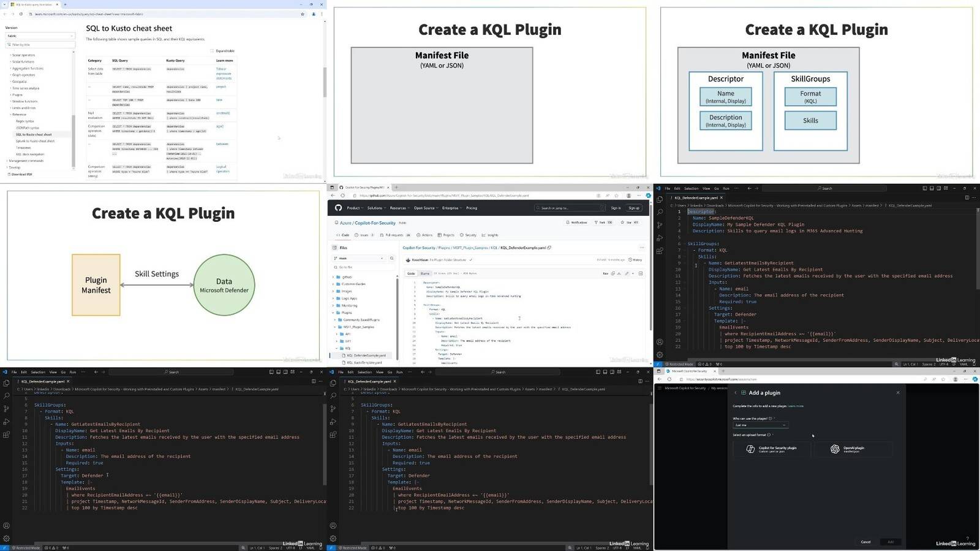Toggle primary side bar in bottom-left VS Code title bar
This screenshot has height=551, width=980.
click(x=271, y=372)
